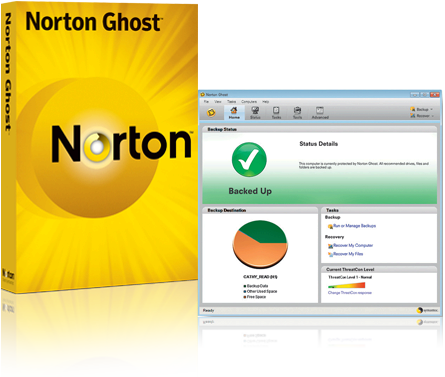Click the round Norton logo in toolbar
This screenshot has height=377, width=445.
point(211,113)
